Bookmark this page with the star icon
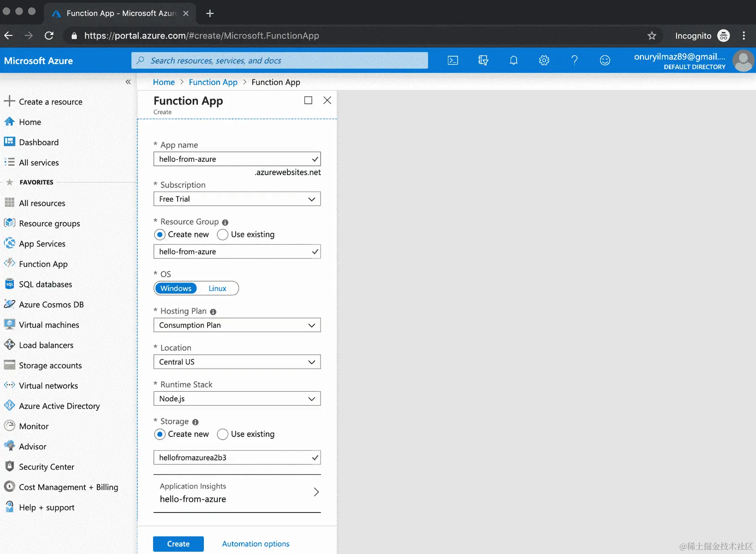 tap(652, 36)
